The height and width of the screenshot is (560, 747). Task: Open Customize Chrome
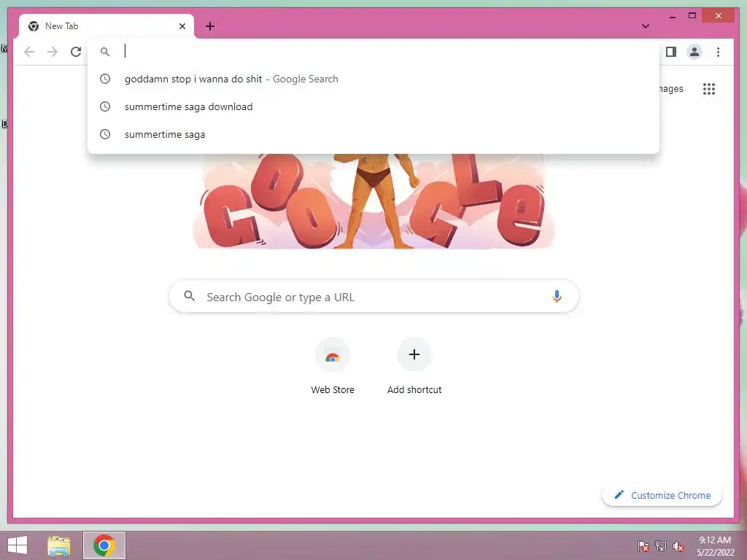(662, 495)
